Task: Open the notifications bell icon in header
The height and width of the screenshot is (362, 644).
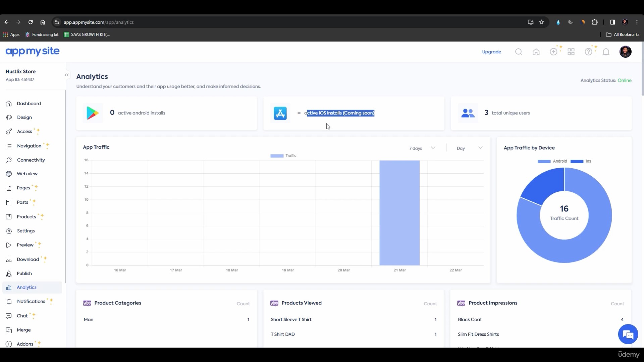Action: tap(606, 52)
